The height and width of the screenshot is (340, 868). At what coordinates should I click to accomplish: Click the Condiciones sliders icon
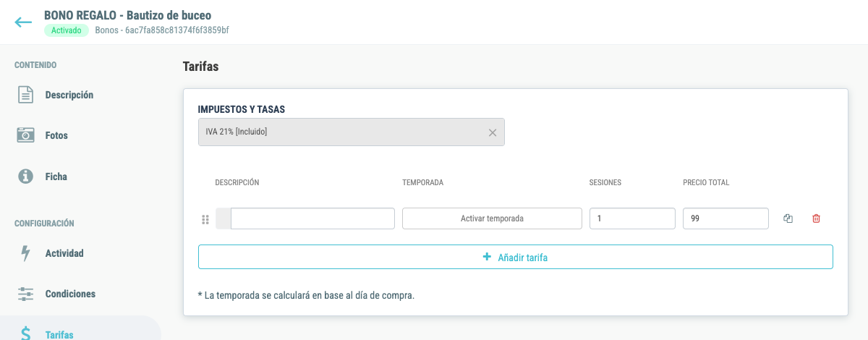[x=26, y=294]
